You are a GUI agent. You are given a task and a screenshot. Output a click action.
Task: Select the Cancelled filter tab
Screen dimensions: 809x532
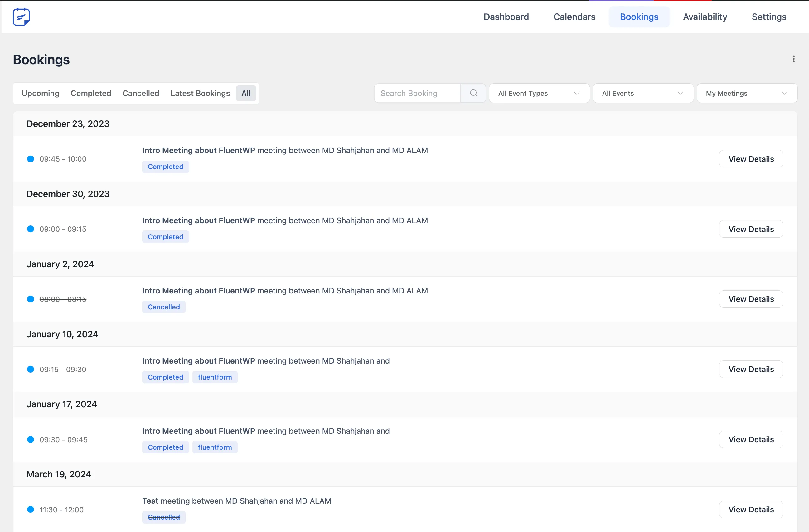tap(141, 93)
